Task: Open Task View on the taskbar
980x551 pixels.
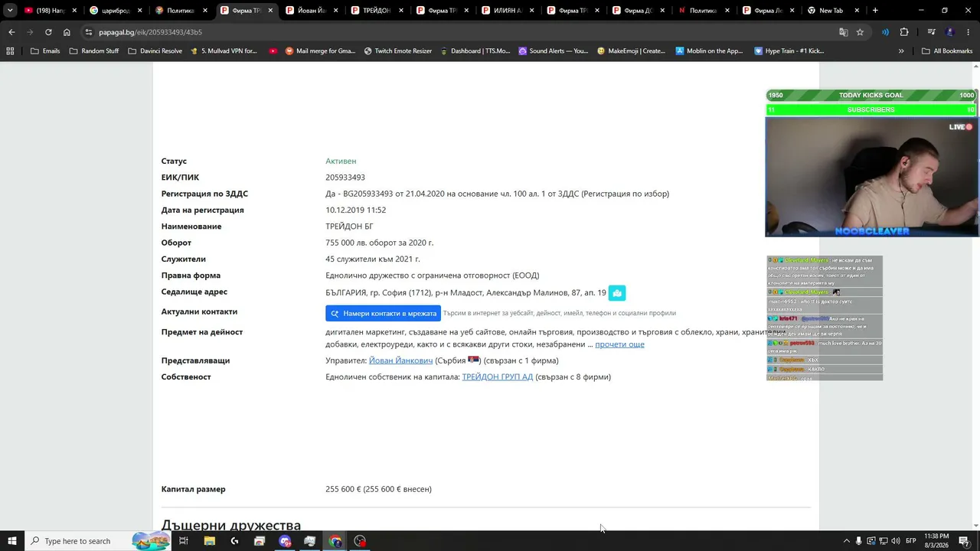Action: (x=184, y=541)
